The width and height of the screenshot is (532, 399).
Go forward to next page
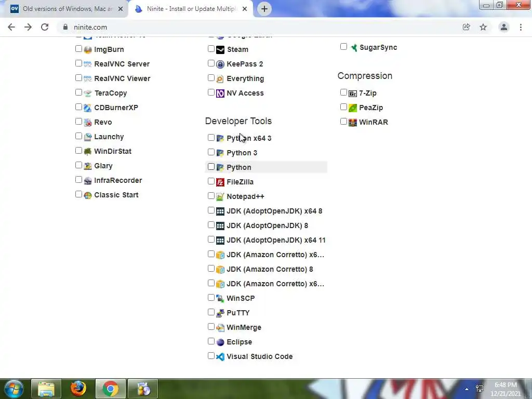(28, 27)
